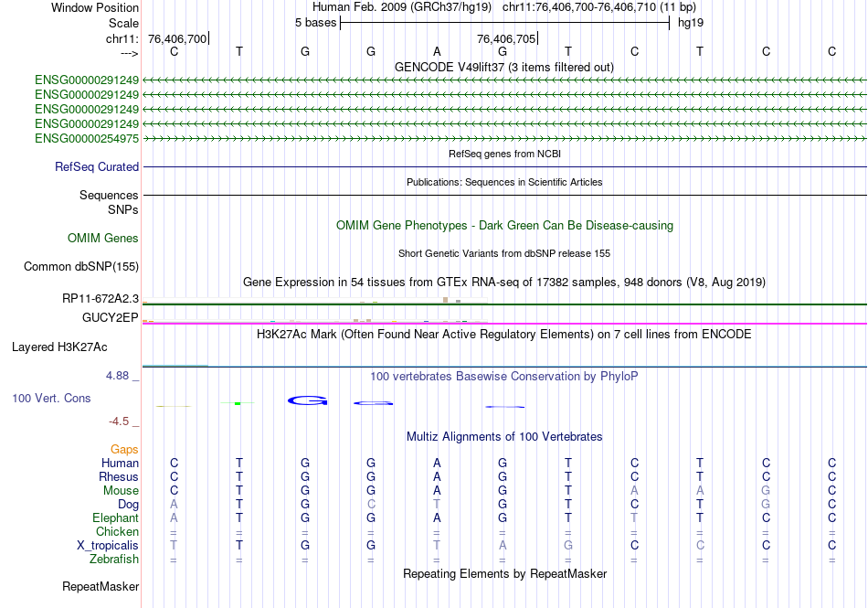Open Repeating Elements by RepeatMasker title
Viewport: 868px width, 608px height.
[504, 573]
